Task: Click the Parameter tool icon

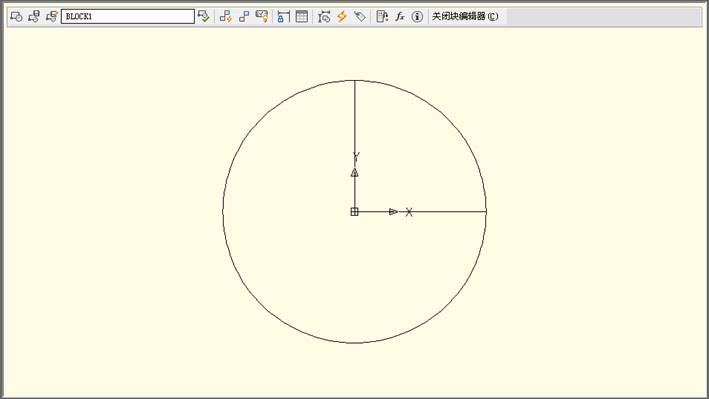Action: [x=324, y=17]
